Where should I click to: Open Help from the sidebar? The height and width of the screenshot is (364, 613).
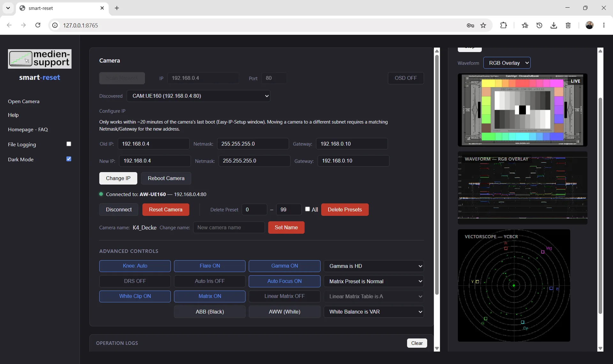(x=13, y=115)
